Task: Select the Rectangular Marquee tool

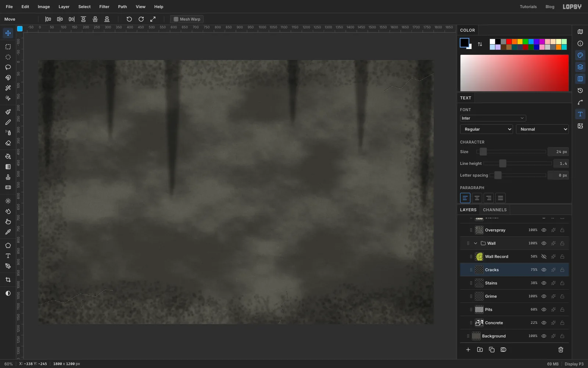Action: coord(8,47)
